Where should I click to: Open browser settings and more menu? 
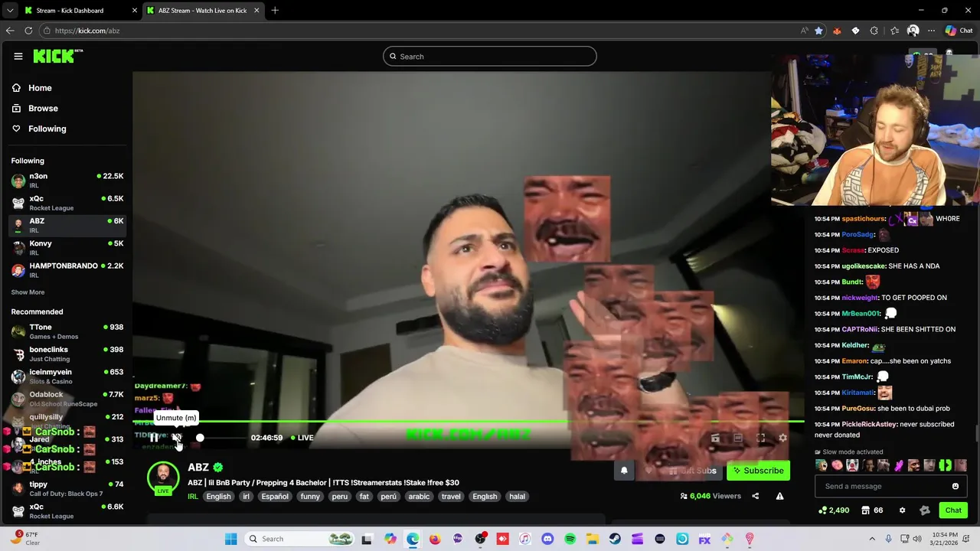[x=931, y=31]
